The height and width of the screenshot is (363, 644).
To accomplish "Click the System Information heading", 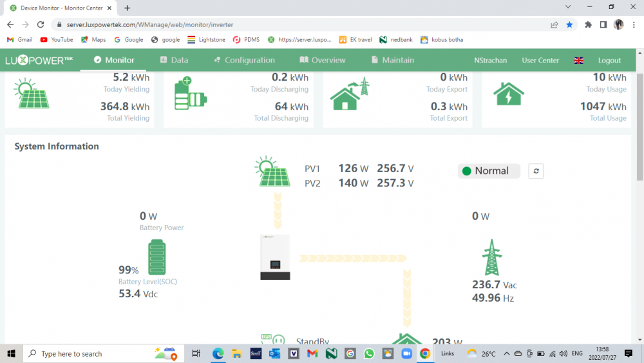I will point(57,146).
